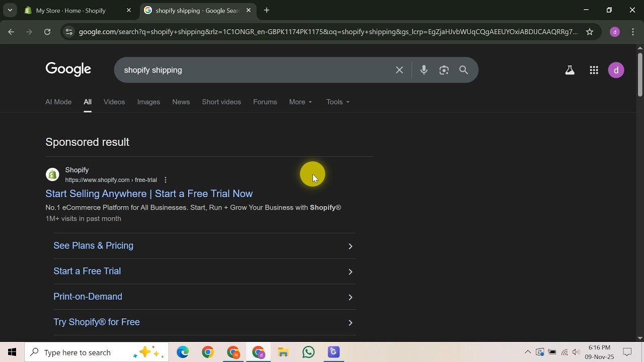Reload the current page
Screen dimensions: 644x362
tap(47, 32)
